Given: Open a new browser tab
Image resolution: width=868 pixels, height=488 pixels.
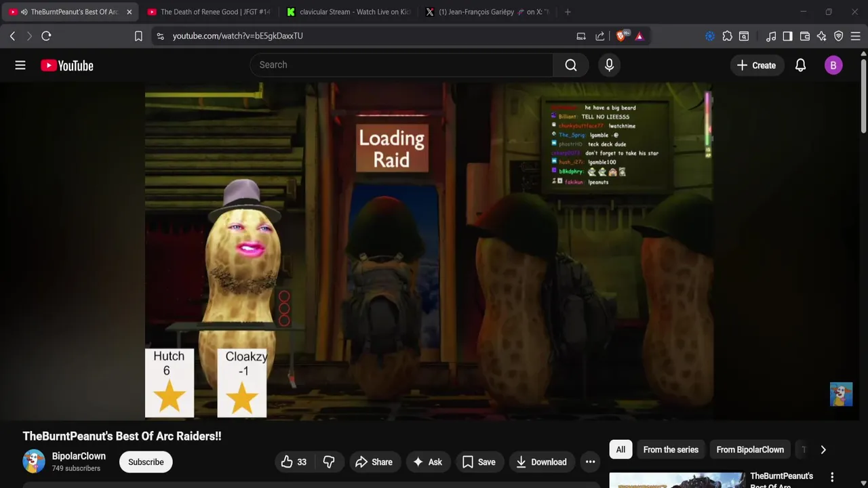Looking at the screenshot, I should pos(568,12).
